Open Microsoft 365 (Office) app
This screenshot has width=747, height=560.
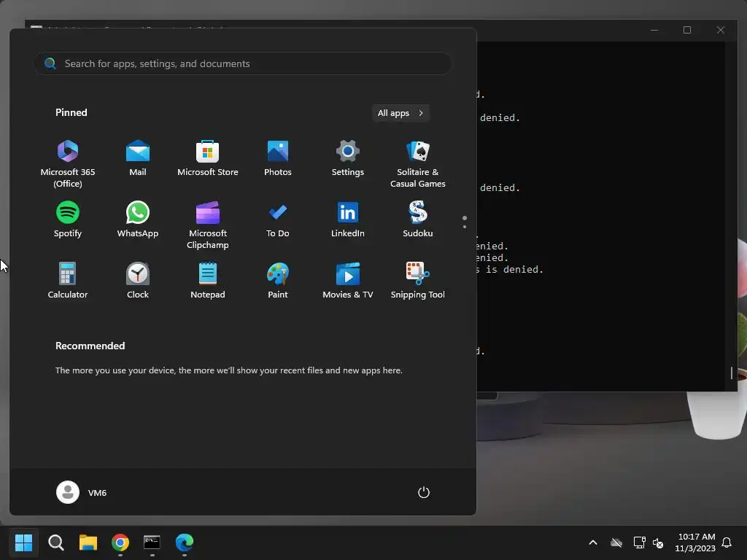click(68, 163)
